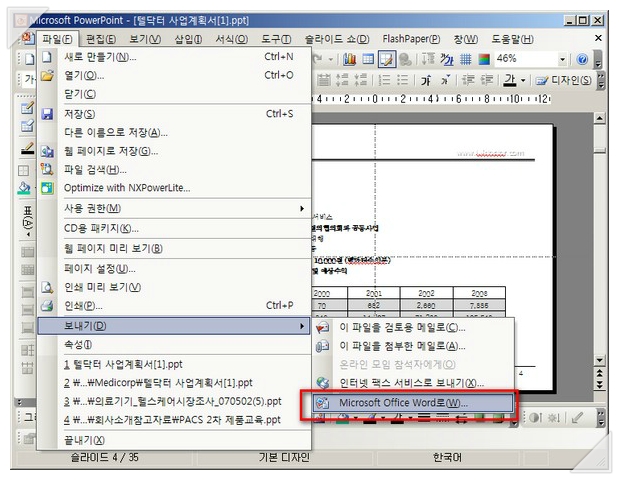The width and height of the screenshot is (619, 480).
Task: Open the Insert menu (삽입)
Action: pos(188,39)
